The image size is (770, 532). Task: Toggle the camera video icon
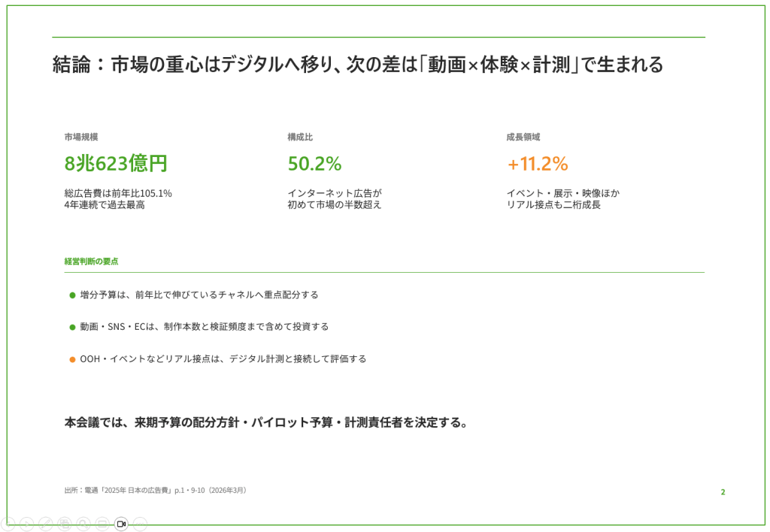point(121,524)
